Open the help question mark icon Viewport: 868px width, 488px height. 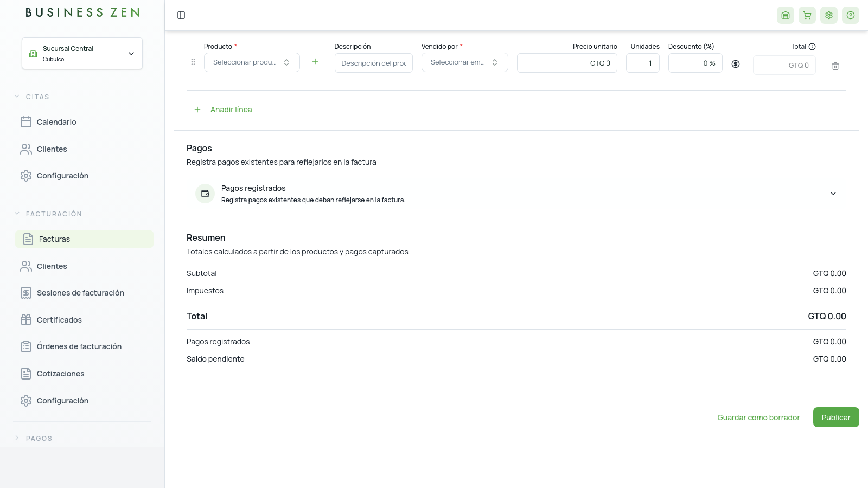click(851, 15)
